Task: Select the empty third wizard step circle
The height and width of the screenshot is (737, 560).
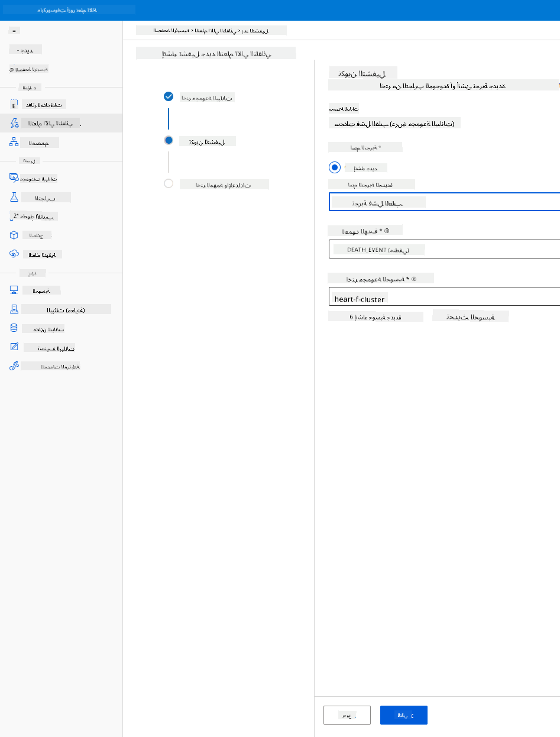Action: tap(169, 183)
